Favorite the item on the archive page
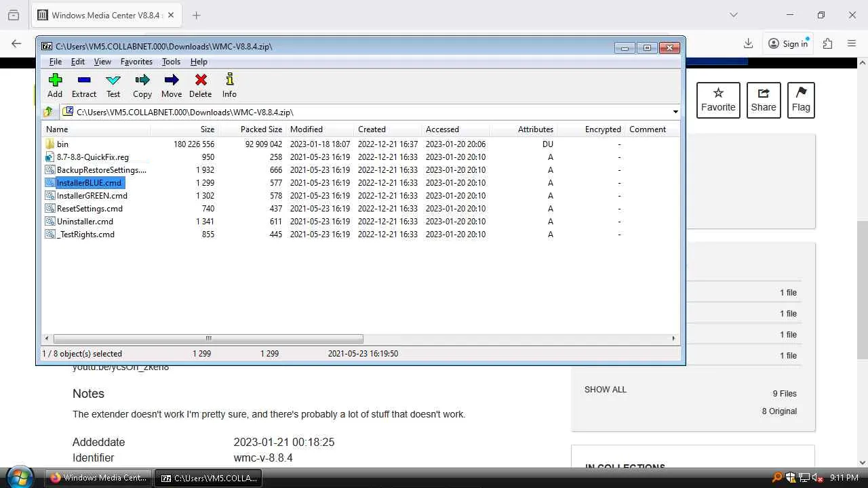The width and height of the screenshot is (868, 488). (718, 100)
